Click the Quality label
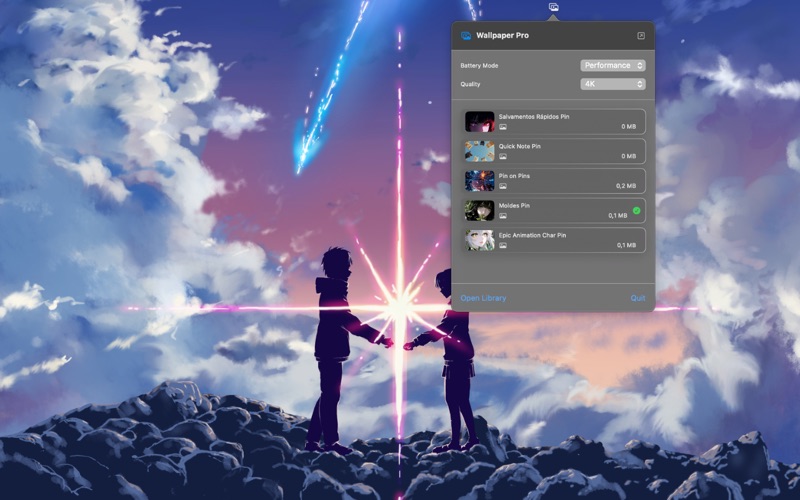This screenshot has width=800, height=500. tap(470, 84)
